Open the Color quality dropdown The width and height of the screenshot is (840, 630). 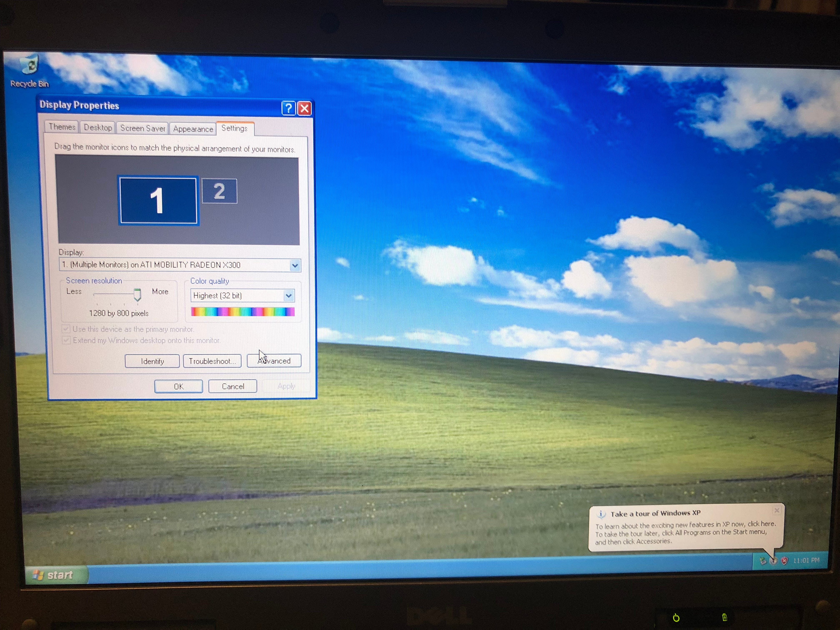[289, 295]
